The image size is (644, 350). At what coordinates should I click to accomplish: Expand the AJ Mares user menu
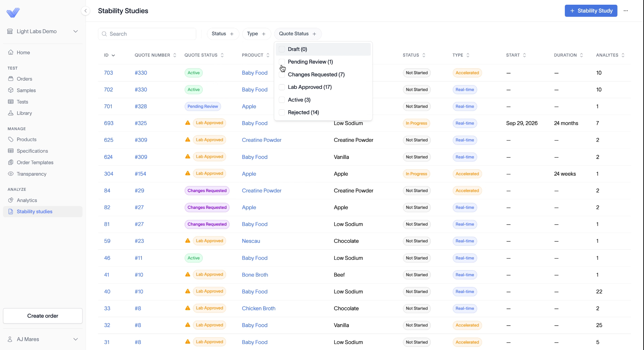click(43, 339)
